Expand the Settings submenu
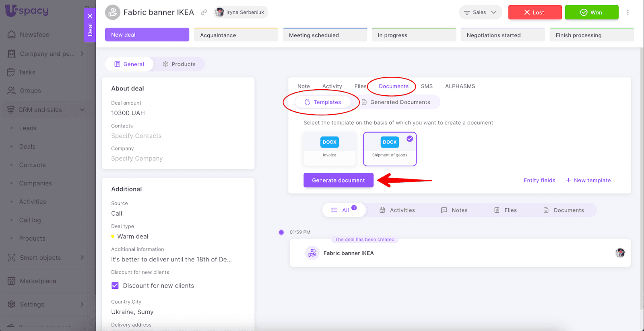 (82, 304)
